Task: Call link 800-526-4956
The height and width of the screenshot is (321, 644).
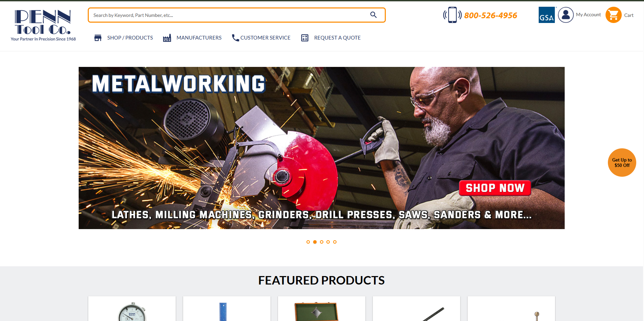Action: 490,15
